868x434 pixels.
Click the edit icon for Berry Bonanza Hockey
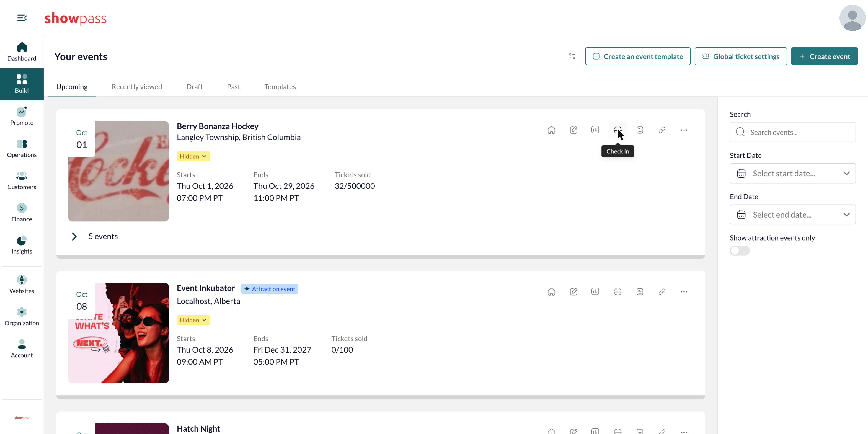click(x=573, y=130)
